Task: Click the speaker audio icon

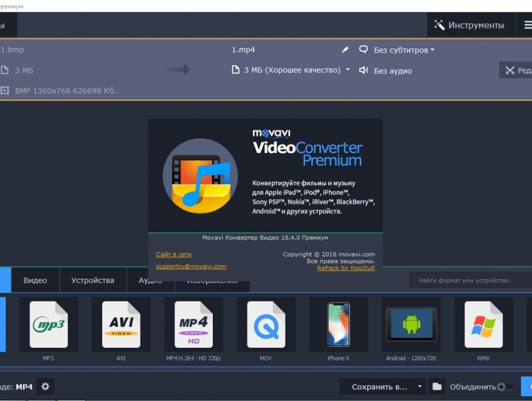Action: click(363, 70)
